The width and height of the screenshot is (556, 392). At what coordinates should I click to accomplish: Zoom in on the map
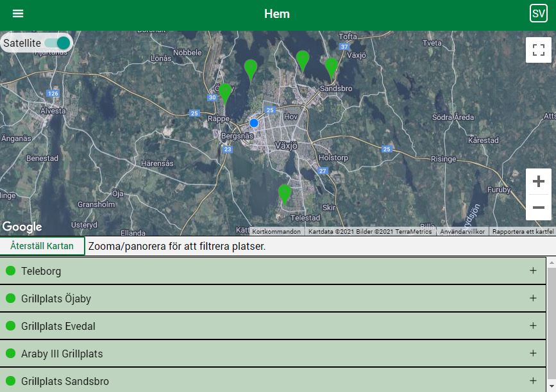538,181
